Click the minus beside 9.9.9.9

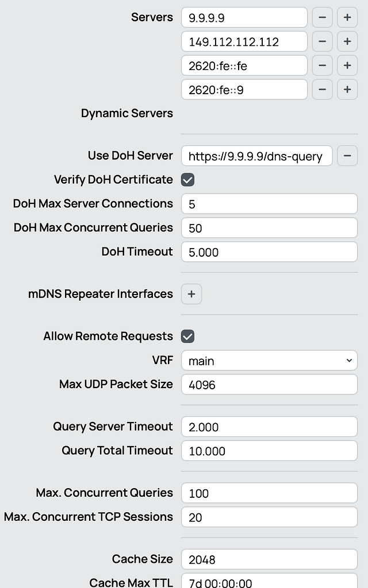(322, 17)
